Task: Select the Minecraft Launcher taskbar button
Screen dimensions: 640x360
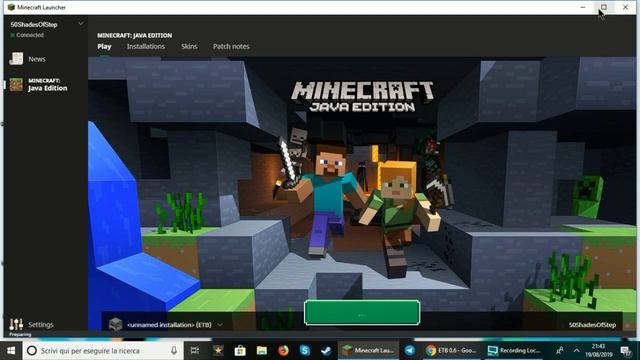Action: (x=369, y=351)
